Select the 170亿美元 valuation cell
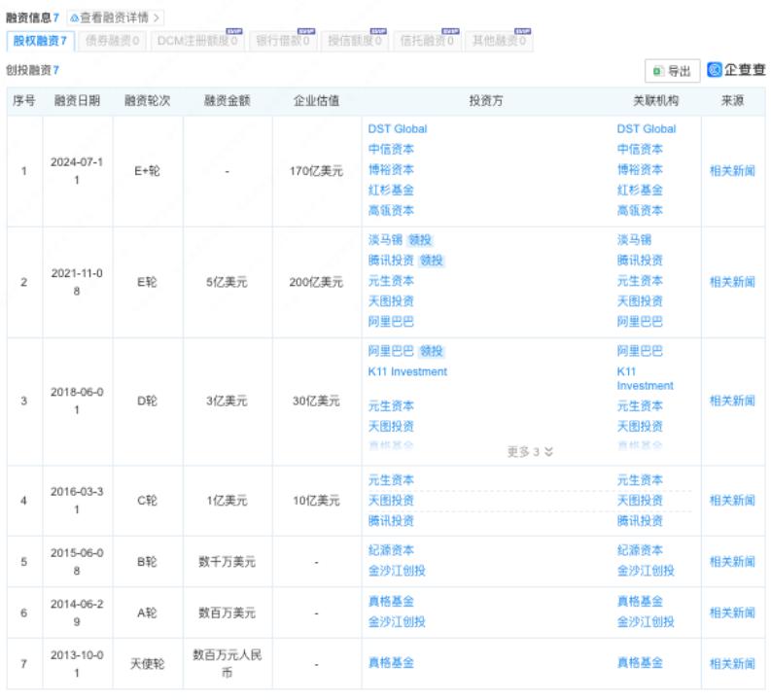This screenshot has height=700, width=771. tap(316, 171)
